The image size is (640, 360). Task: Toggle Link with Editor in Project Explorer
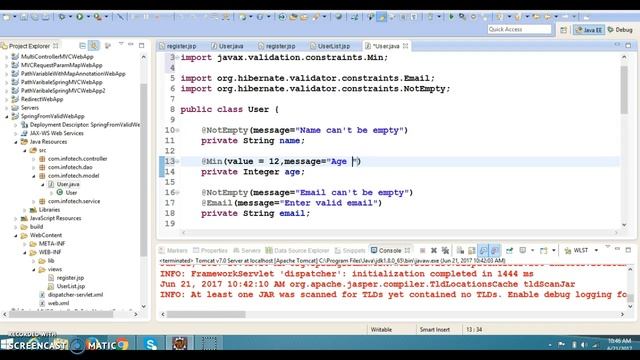pos(94,46)
